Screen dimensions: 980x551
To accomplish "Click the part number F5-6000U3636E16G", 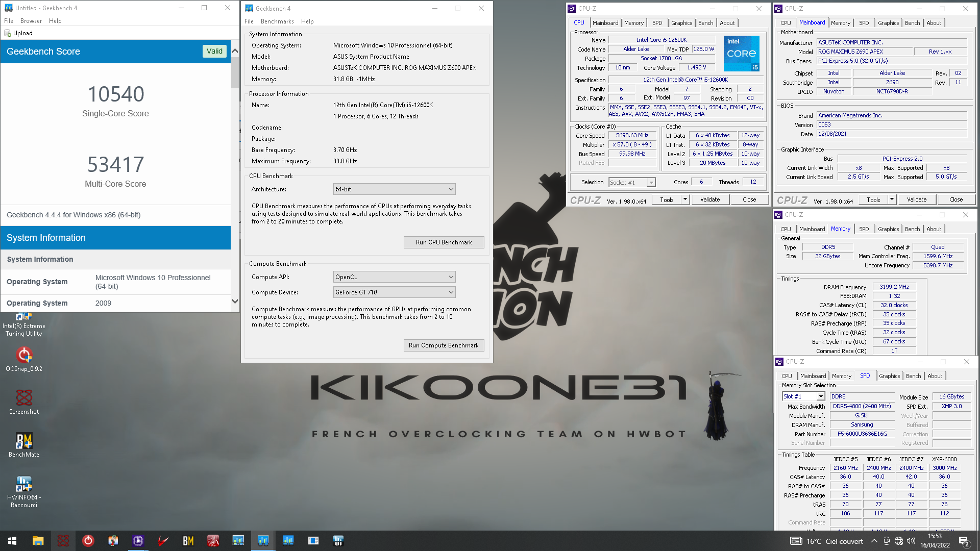I will click(862, 434).
